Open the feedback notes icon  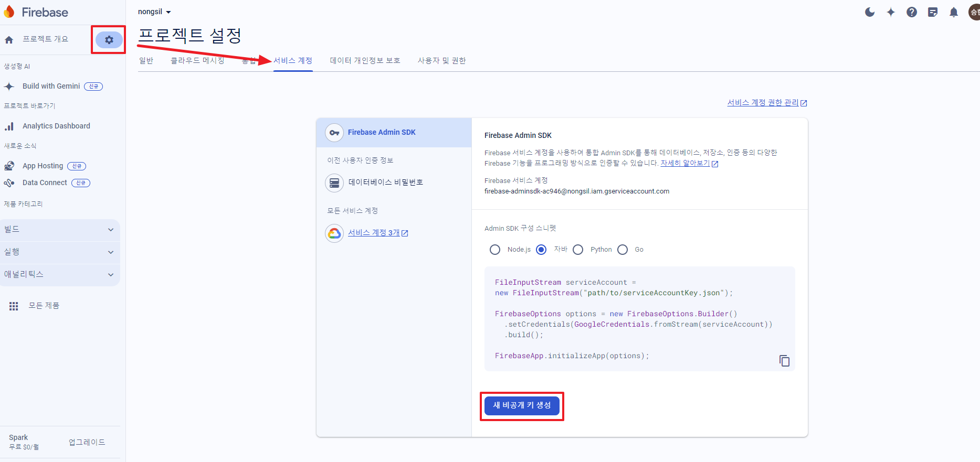coord(933,12)
